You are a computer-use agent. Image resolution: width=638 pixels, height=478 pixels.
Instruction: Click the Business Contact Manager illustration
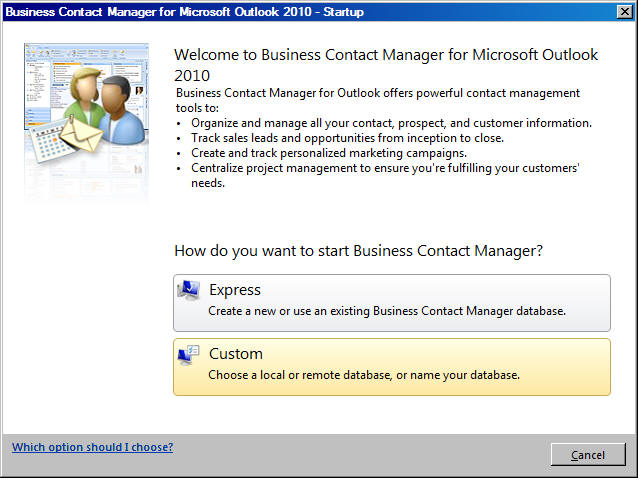[86, 122]
